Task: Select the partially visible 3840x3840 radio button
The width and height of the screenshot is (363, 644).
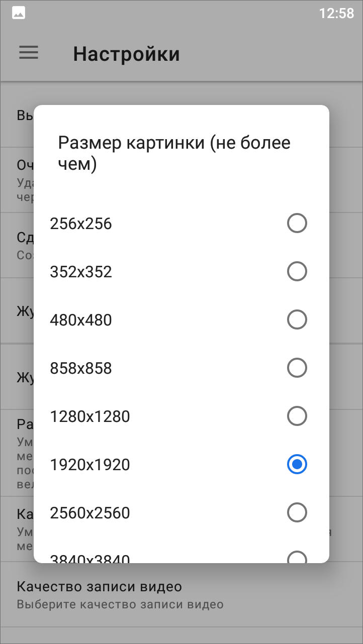Action: pos(297,558)
